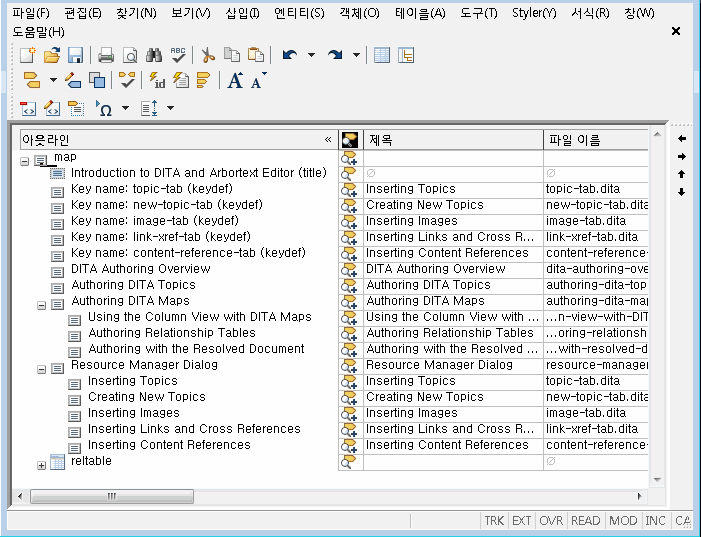This screenshot has width=701, height=537.
Task: Click the Copy icon
Action: [232, 55]
